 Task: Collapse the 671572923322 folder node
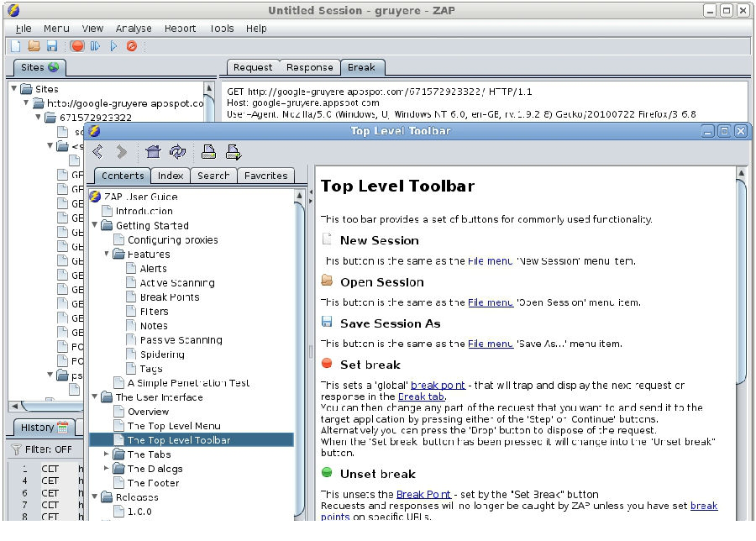click(38, 116)
